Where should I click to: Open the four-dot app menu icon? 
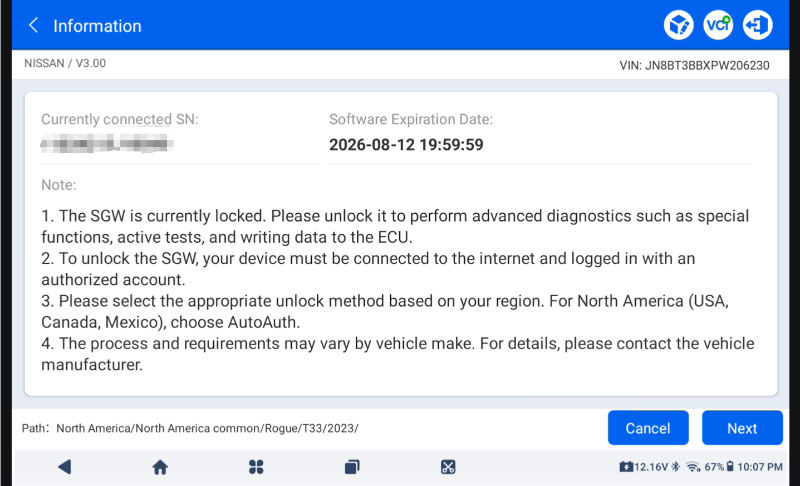tap(256, 467)
